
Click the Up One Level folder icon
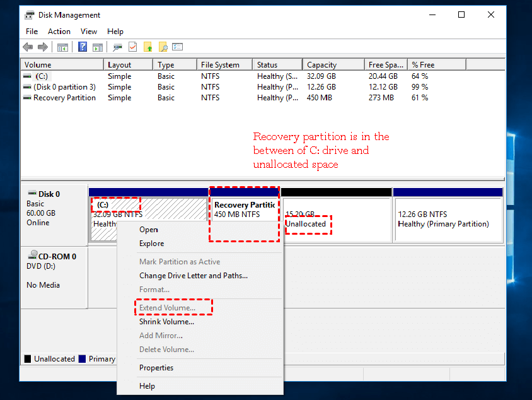tap(147, 47)
